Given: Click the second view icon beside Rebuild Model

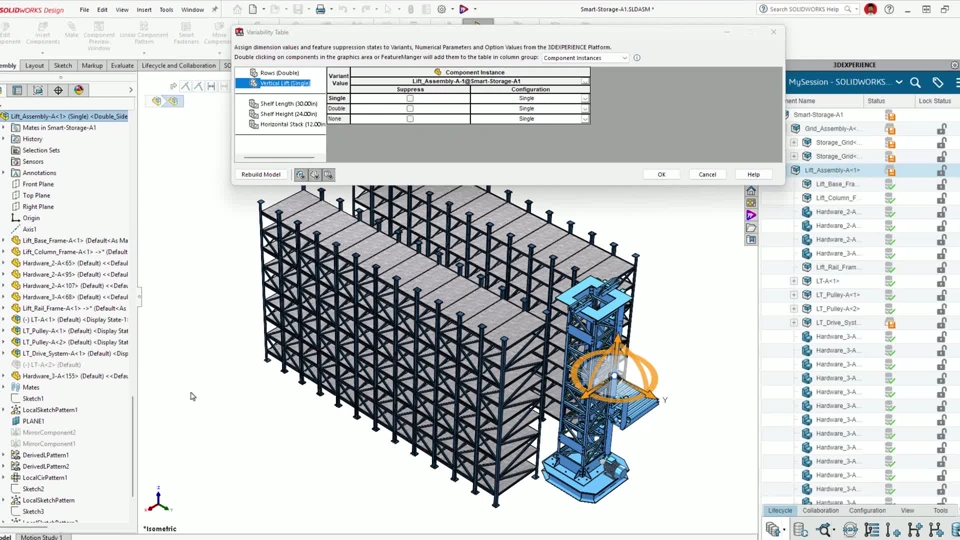Looking at the screenshot, I should (314, 174).
